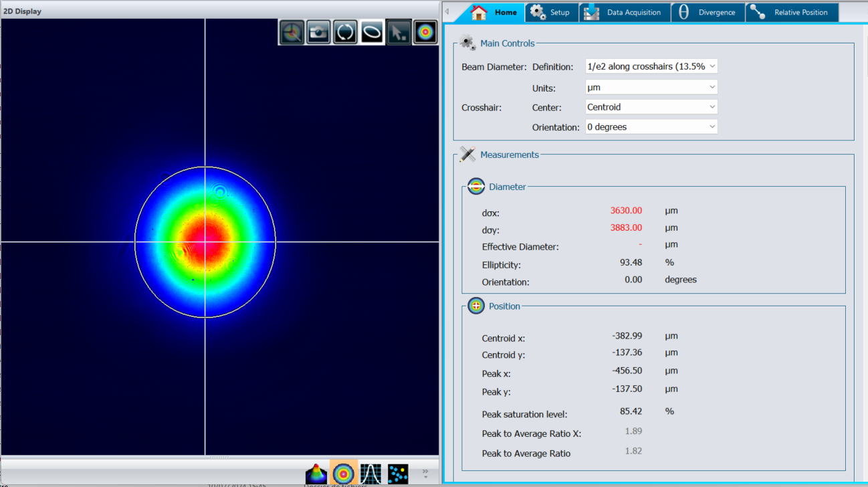Select the 2D display view icon

pos(344,474)
